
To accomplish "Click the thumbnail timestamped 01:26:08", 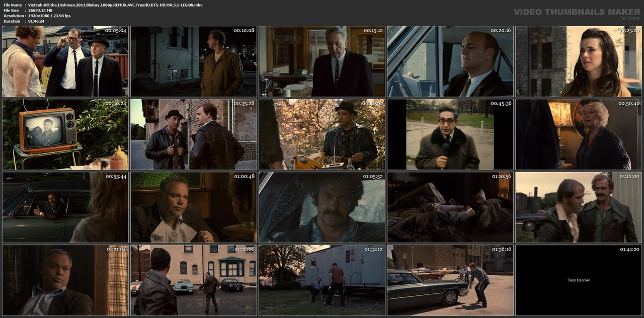I will (x=194, y=280).
